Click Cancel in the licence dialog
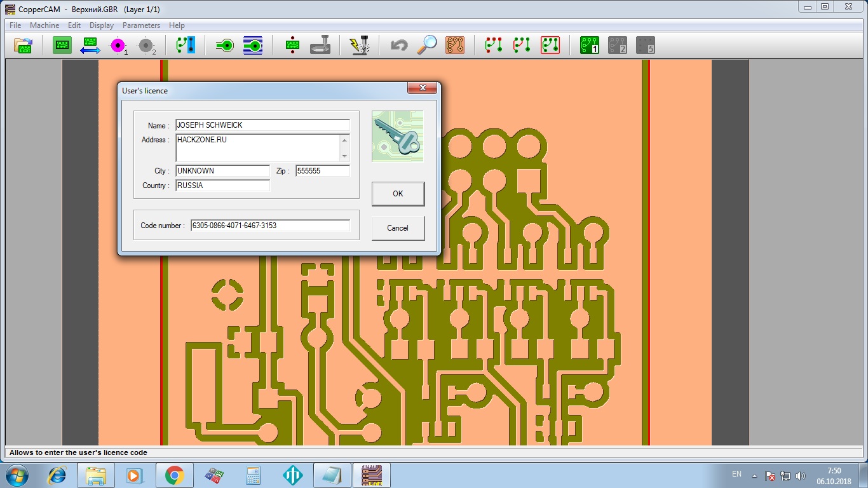Viewport: 868px width, 488px height. click(x=398, y=228)
